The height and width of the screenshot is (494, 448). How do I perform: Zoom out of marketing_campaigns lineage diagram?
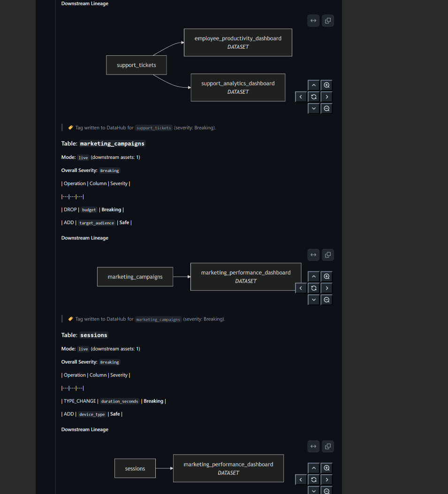tap(327, 299)
